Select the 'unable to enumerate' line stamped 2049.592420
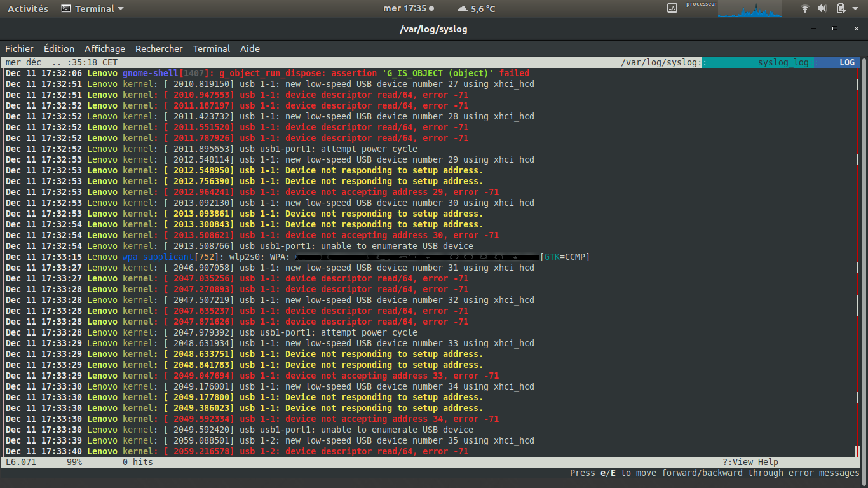 [240, 430]
